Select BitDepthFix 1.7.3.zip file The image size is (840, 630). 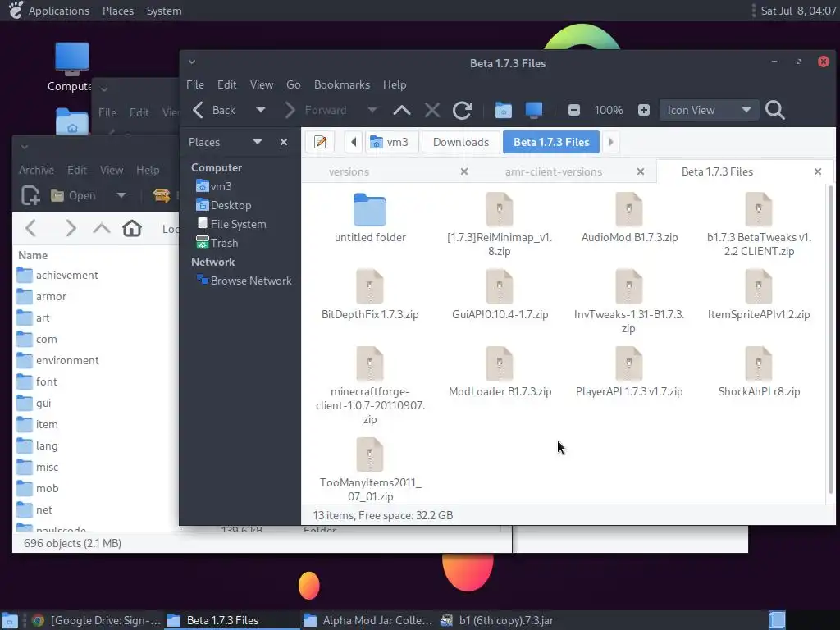[370, 286]
